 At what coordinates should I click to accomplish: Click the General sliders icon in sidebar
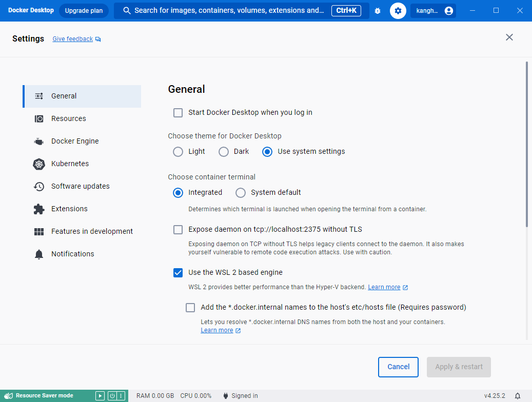click(39, 96)
